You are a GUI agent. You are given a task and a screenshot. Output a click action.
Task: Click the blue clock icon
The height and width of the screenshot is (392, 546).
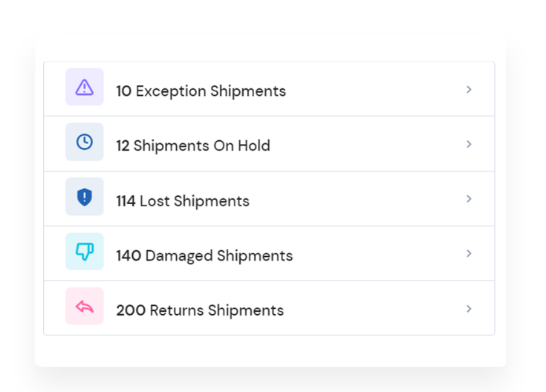click(85, 142)
